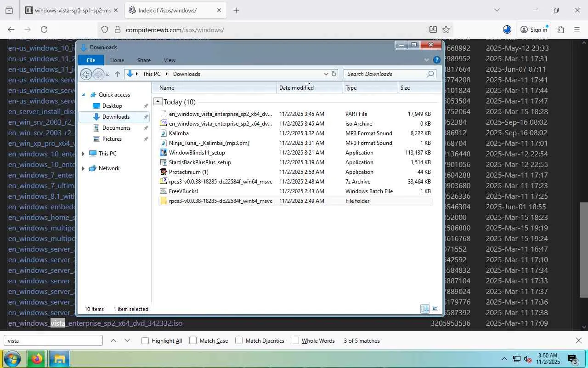The image size is (588, 368).
Task: Expand the This PC tree node
Action: click(84, 154)
